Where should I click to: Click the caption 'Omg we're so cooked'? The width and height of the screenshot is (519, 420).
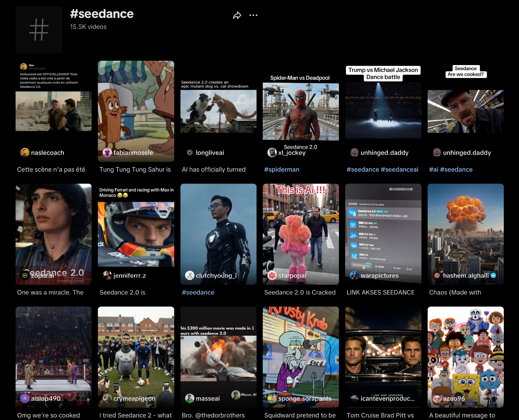tap(48, 415)
